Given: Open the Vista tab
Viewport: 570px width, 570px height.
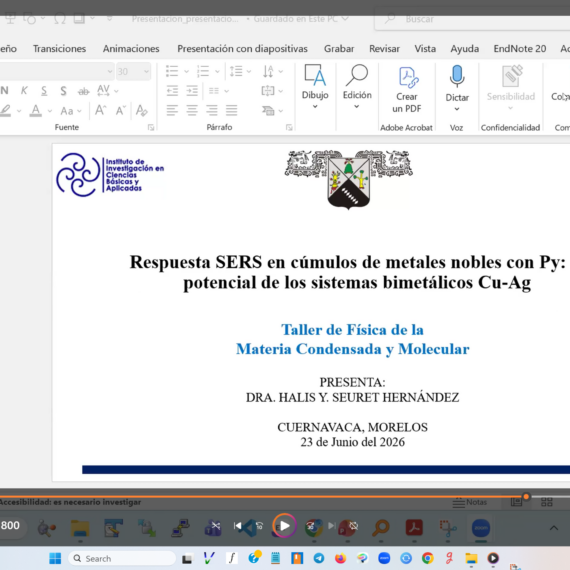Looking at the screenshot, I should (x=425, y=49).
